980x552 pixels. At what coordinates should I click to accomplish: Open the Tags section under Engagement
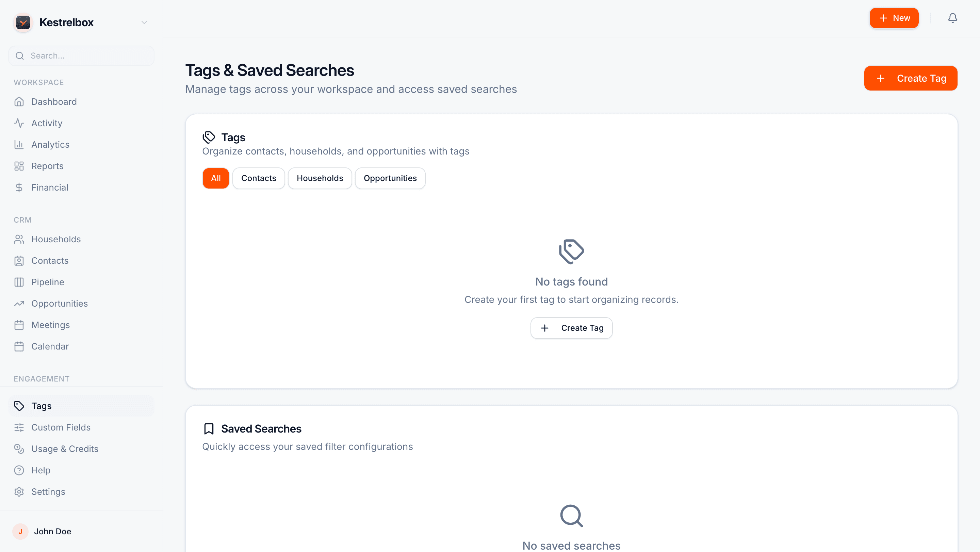(x=41, y=406)
